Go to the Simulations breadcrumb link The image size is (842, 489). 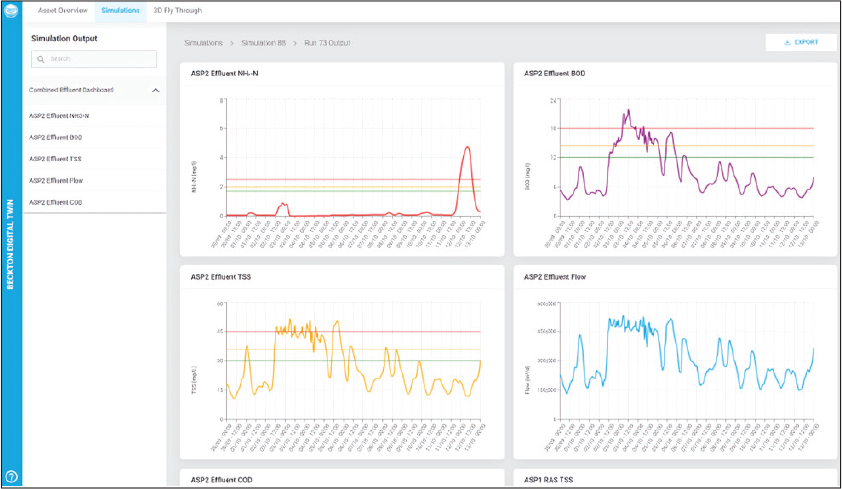(x=203, y=43)
